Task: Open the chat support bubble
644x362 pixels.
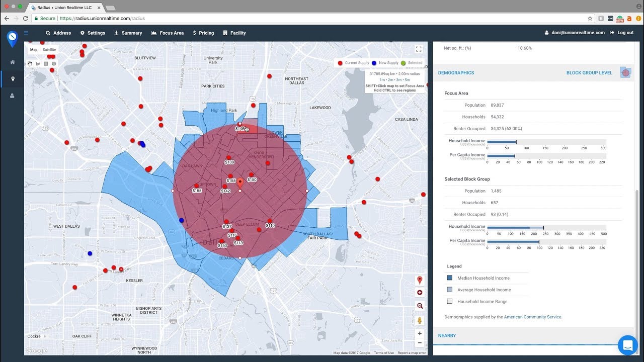Action: (x=627, y=345)
